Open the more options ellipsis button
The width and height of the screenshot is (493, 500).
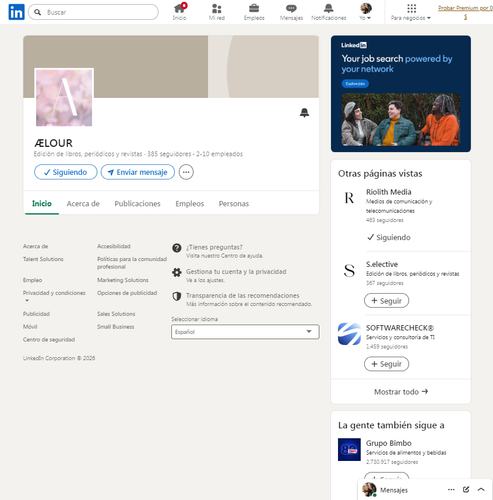click(x=186, y=172)
